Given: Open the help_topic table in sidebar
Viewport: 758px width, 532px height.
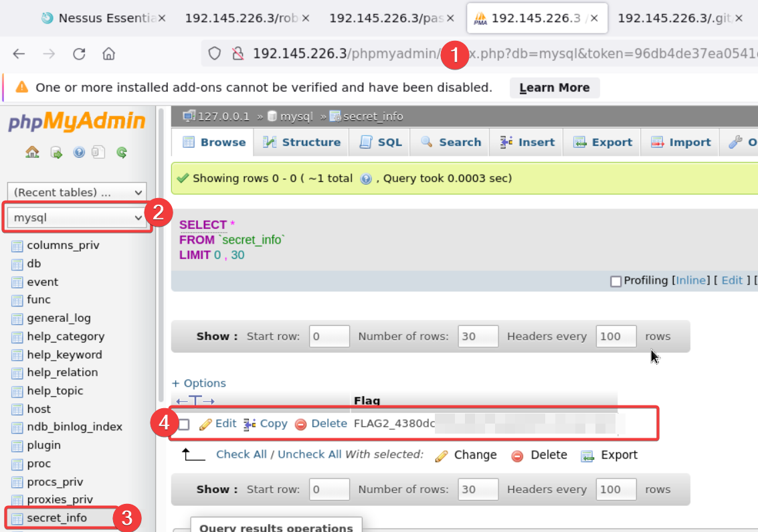Looking at the screenshot, I should (x=55, y=391).
